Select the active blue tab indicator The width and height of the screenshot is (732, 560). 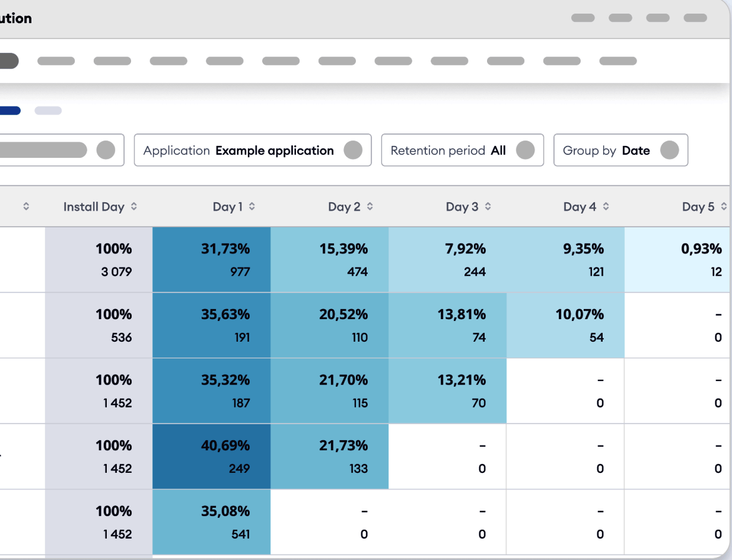pyautogui.click(x=10, y=110)
